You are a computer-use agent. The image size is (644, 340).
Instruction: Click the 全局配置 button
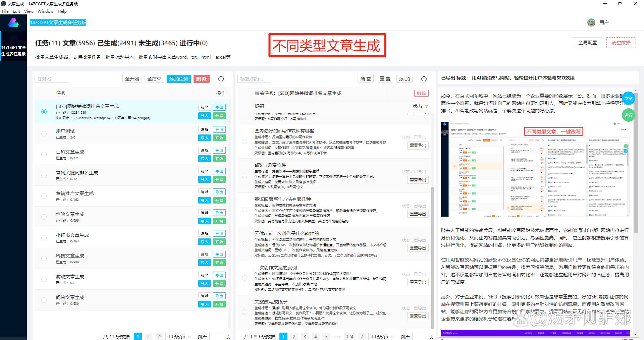click(587, 43)
